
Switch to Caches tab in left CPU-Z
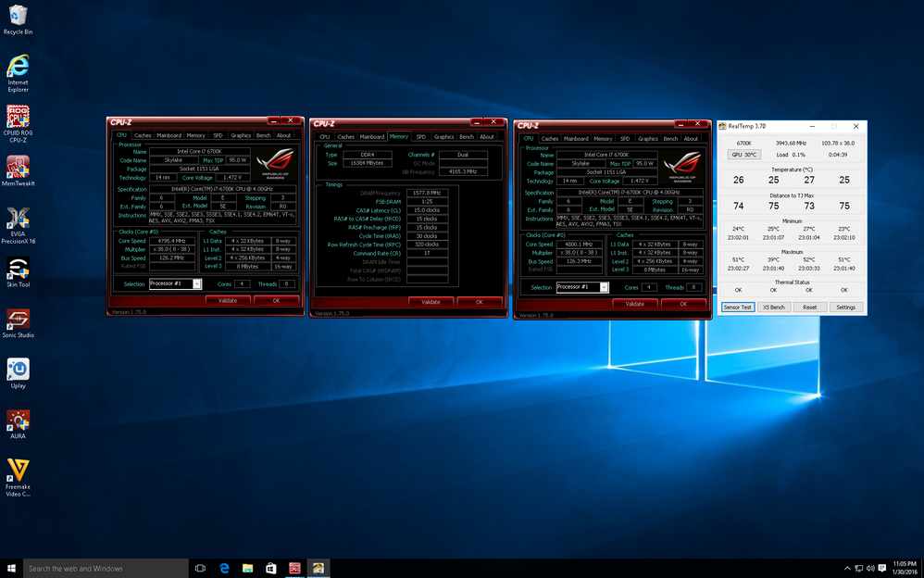(143, 135)
